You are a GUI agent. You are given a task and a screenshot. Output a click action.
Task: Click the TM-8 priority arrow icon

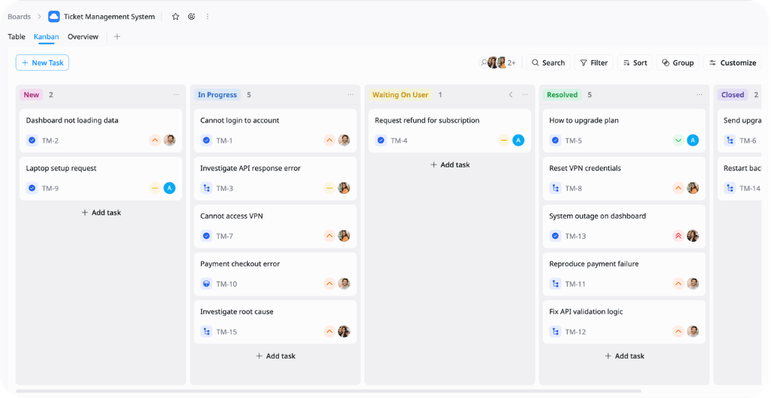click(678, 188)
